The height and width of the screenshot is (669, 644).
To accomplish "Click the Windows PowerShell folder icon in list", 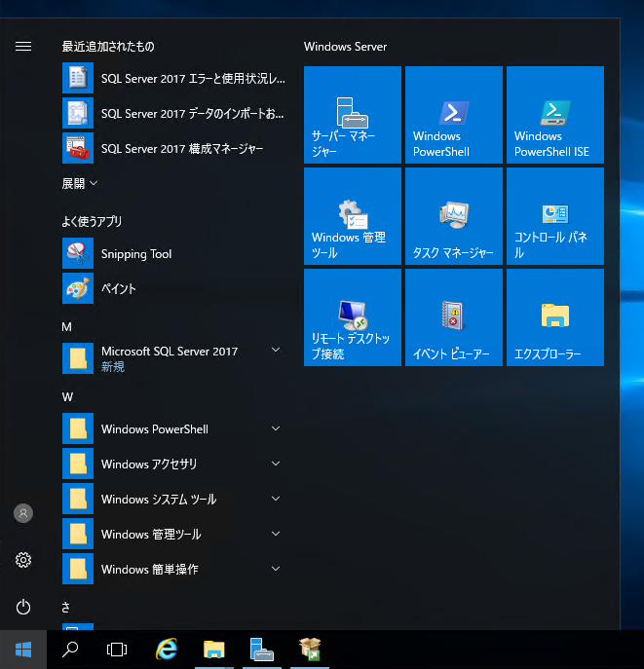I will click(x=78, y=428).
